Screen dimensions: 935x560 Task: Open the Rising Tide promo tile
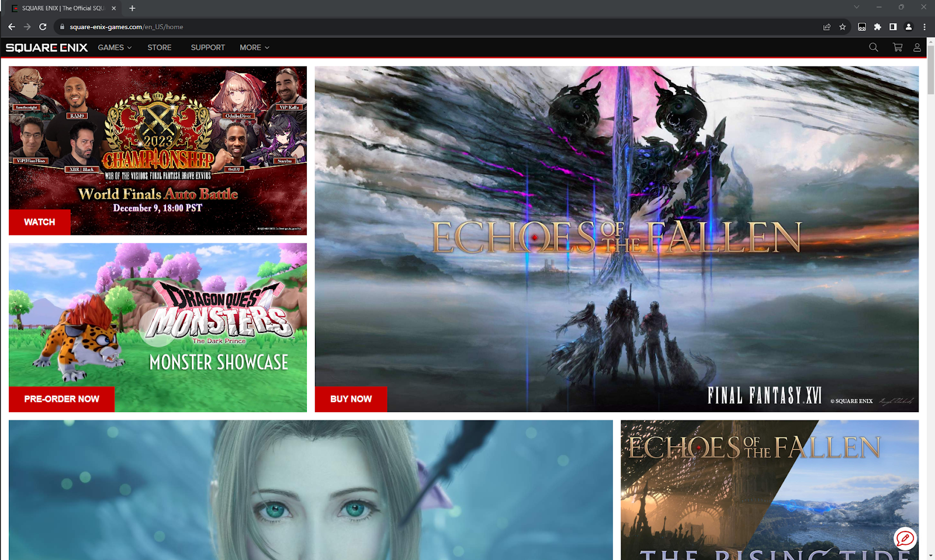770,490
